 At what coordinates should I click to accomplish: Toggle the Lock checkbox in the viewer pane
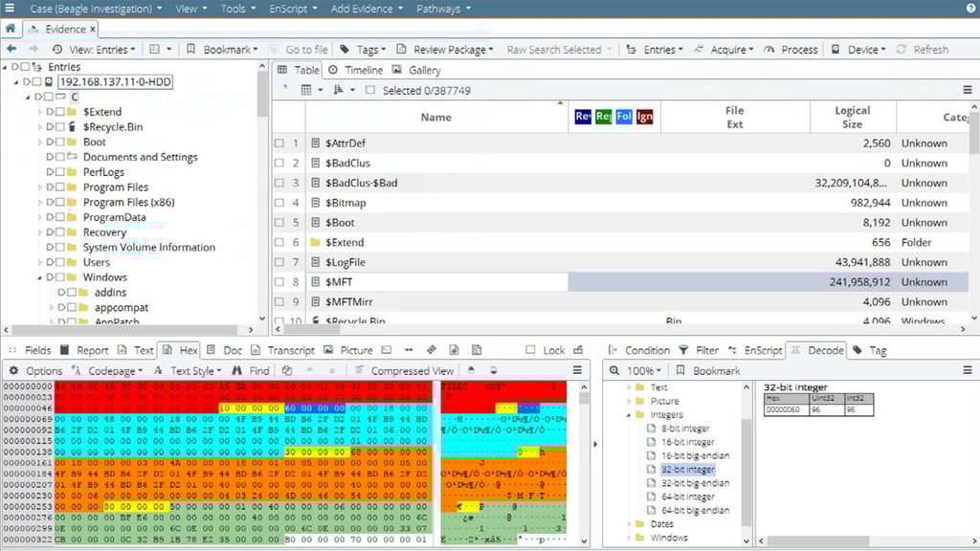529,350
